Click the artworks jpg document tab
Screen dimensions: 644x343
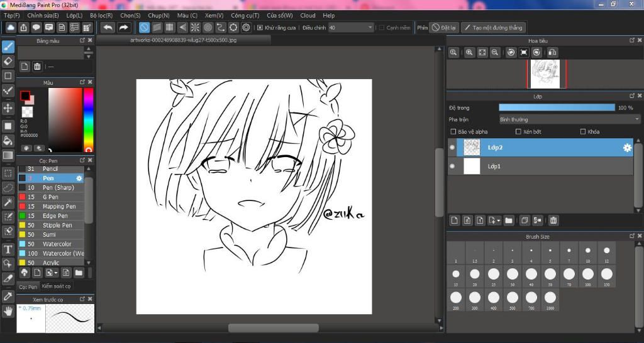point(184,40)
